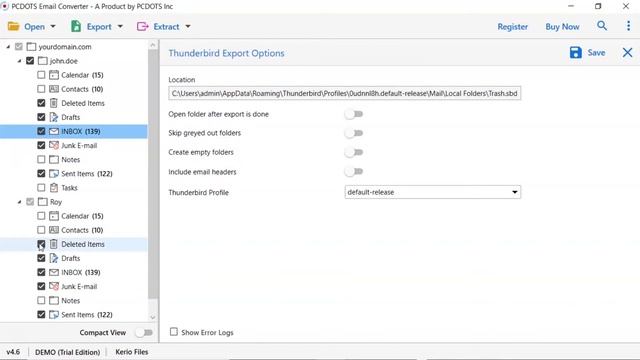Screen dimensions: 640x360
Task: Click the Extract icon in toolbar
Action: click(x=142, y=27)
